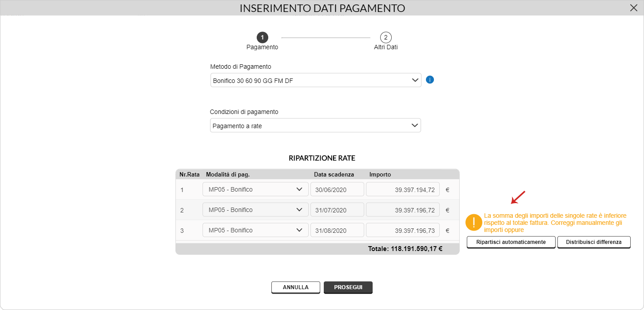Close the payment data dialog
The image size is (644, 310).
pos(634,8)
